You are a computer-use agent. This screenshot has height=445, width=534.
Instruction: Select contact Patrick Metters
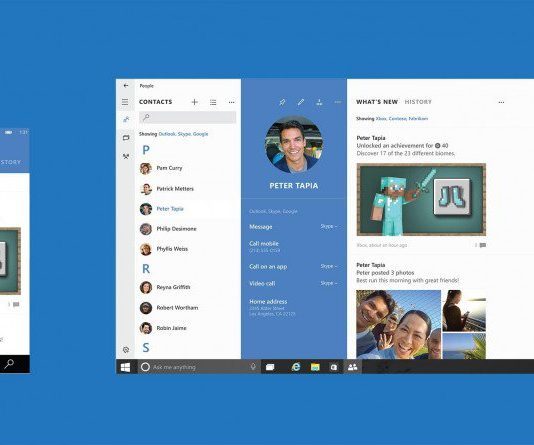[188, 189]
